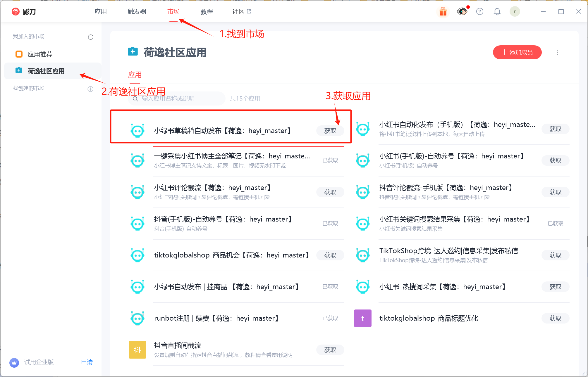Viewport: 588px width, 377px height.
Task: Click 获取 for 小红书-热搜词采集
Action: pos(555,287)
